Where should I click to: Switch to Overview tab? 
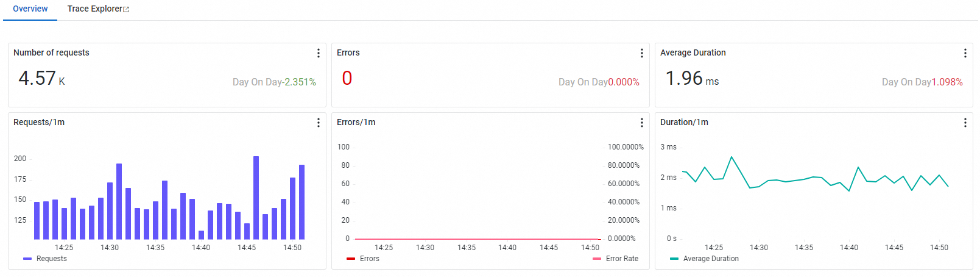point(30,9)
